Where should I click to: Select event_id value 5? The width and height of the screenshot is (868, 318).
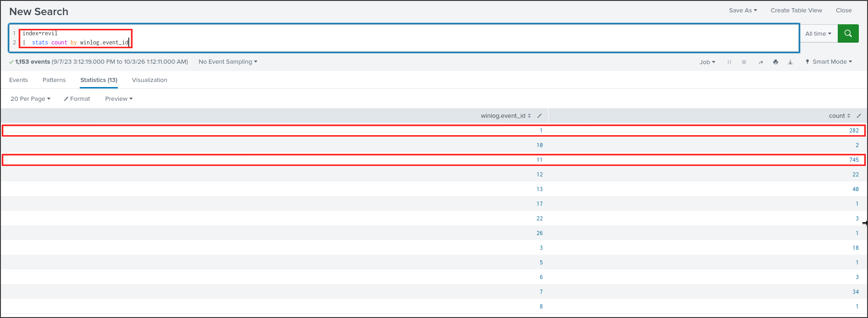541,263
